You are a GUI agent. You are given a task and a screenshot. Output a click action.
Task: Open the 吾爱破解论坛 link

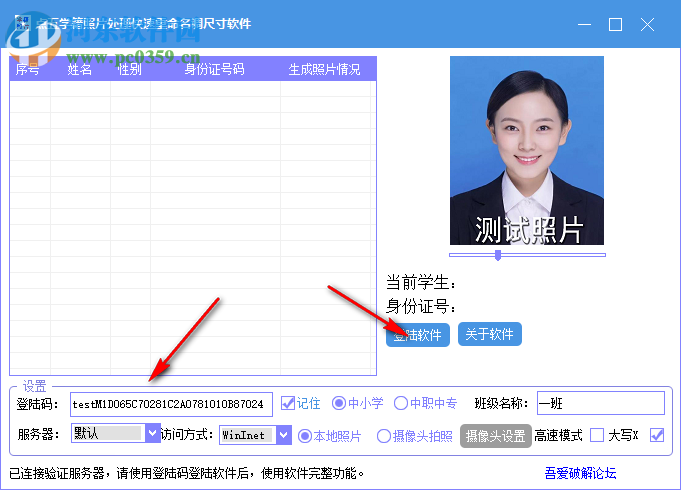coord(580,473)
